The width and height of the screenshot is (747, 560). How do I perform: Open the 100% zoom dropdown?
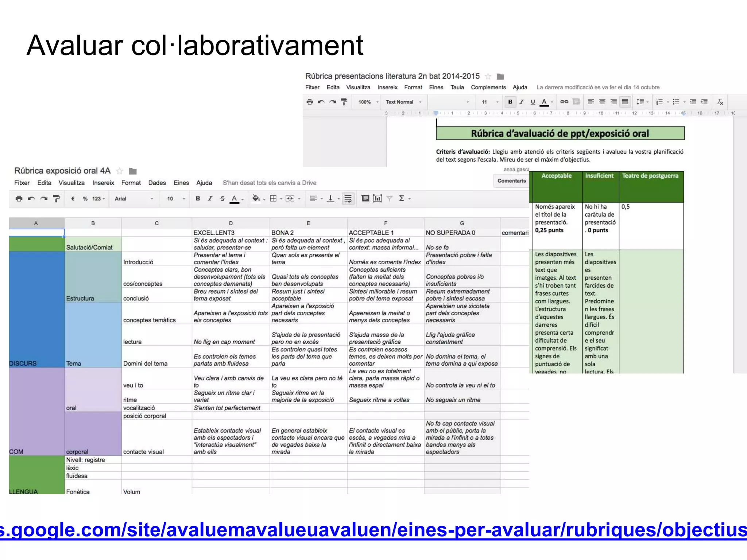368,102
